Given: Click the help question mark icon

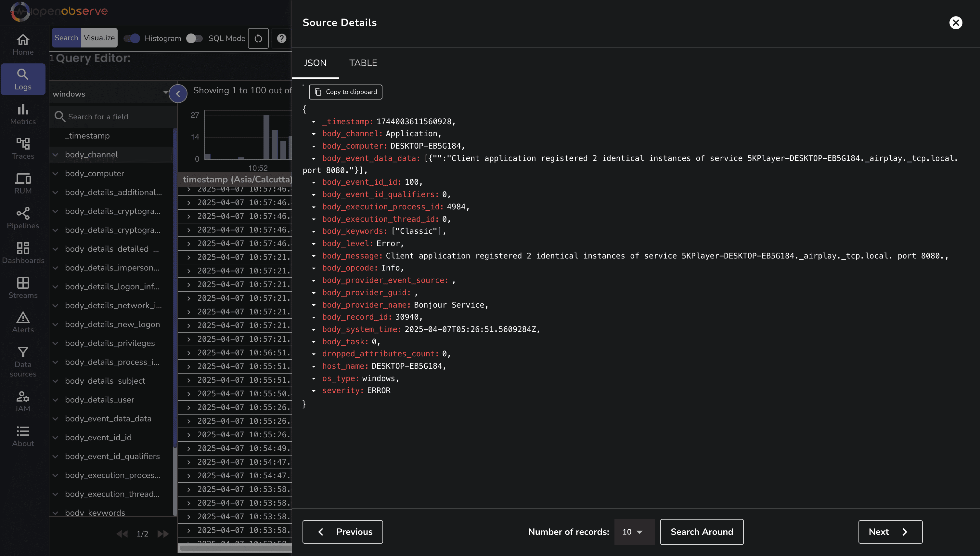Looking at the screenshot, I should pyautogui.click(x=282, y=38).
